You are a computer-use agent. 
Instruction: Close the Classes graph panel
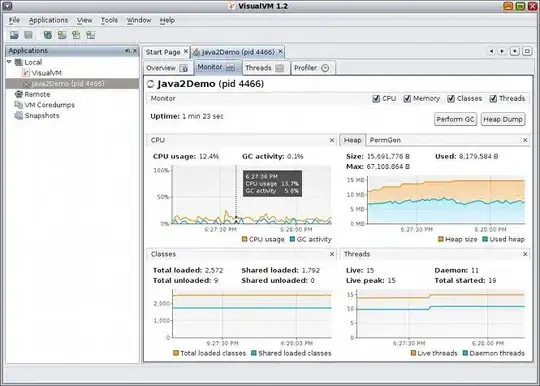332,254
